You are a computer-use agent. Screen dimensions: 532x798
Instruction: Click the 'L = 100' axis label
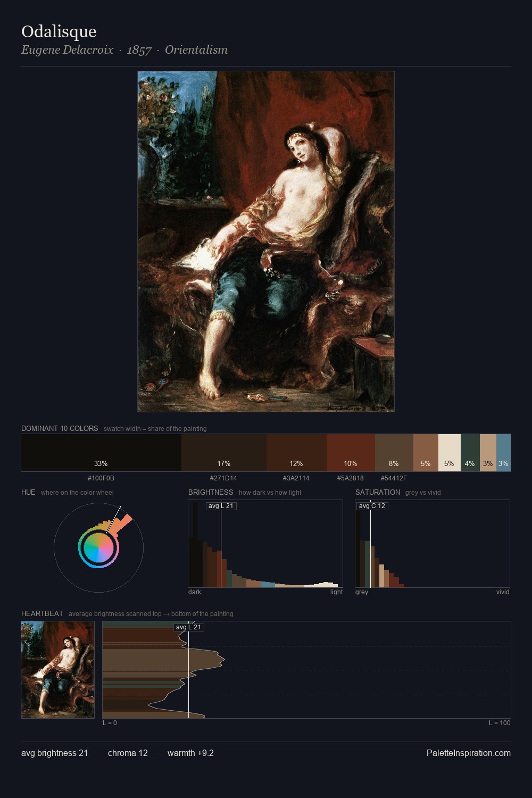click(500, 723)
